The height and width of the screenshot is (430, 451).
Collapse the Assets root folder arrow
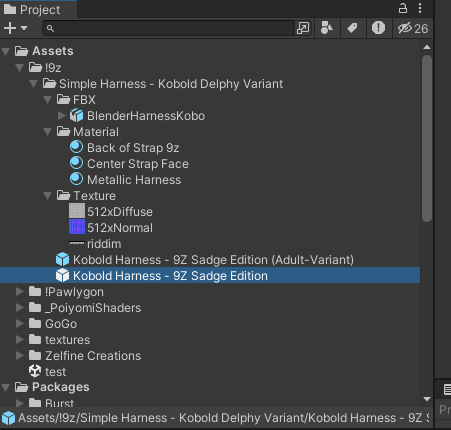coord(6,51)
